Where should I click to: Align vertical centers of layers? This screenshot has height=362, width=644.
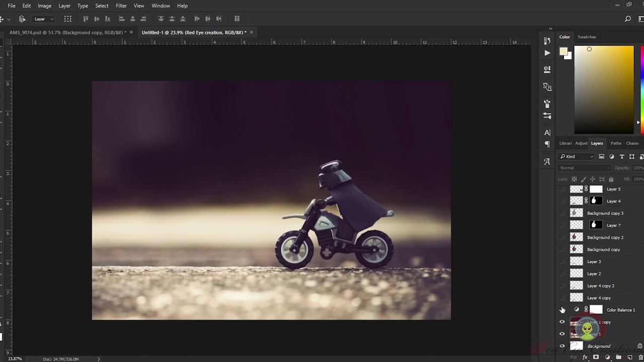click(97, 19)
